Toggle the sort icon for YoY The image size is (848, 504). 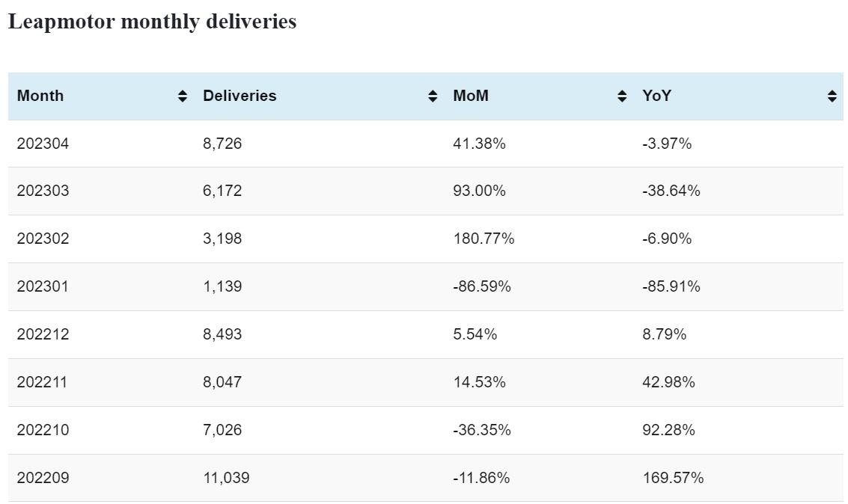(832, 96)
